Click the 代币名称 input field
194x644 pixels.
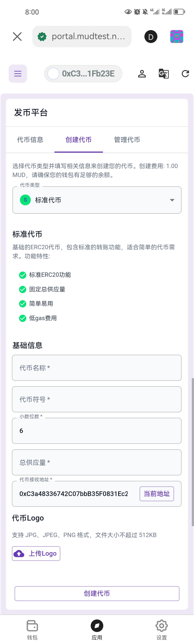[x=97, y=368]
